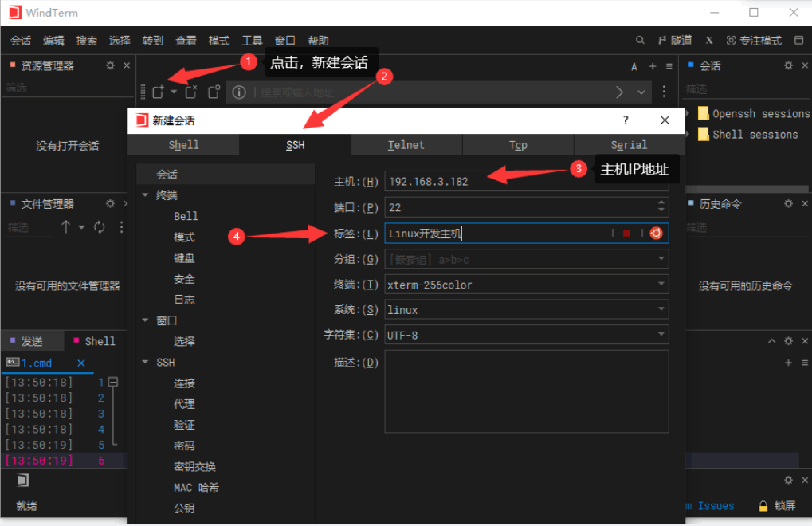Open the 字符集 UTF-8 dropdown
The width and height of the screenshot is (812, 526).
click(661, 335)
